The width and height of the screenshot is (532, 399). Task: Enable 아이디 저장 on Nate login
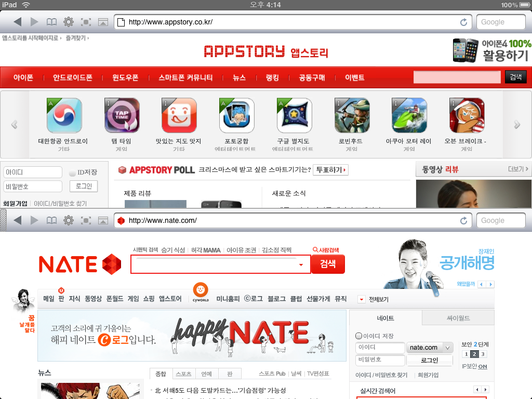[x=358, y=336]
